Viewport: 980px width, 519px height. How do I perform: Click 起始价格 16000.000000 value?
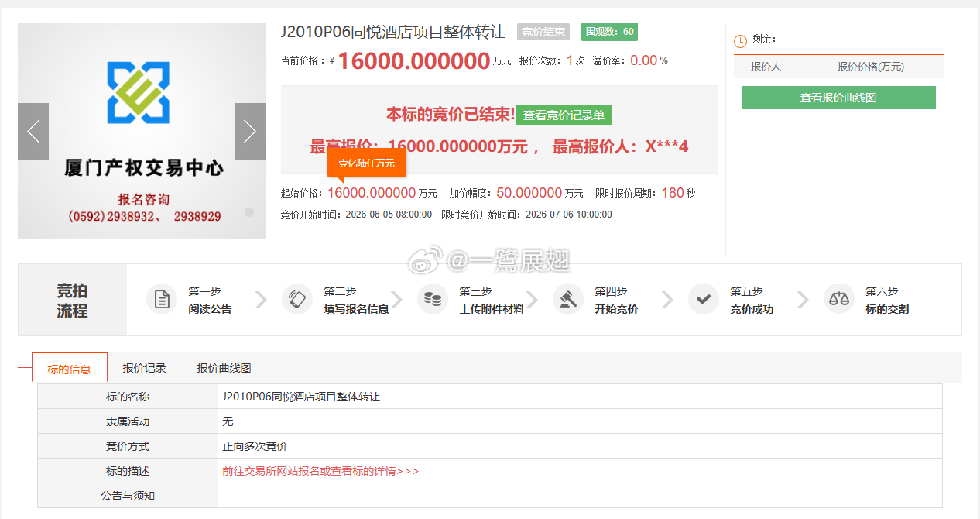pyautogui.click(x=372, y=193)
